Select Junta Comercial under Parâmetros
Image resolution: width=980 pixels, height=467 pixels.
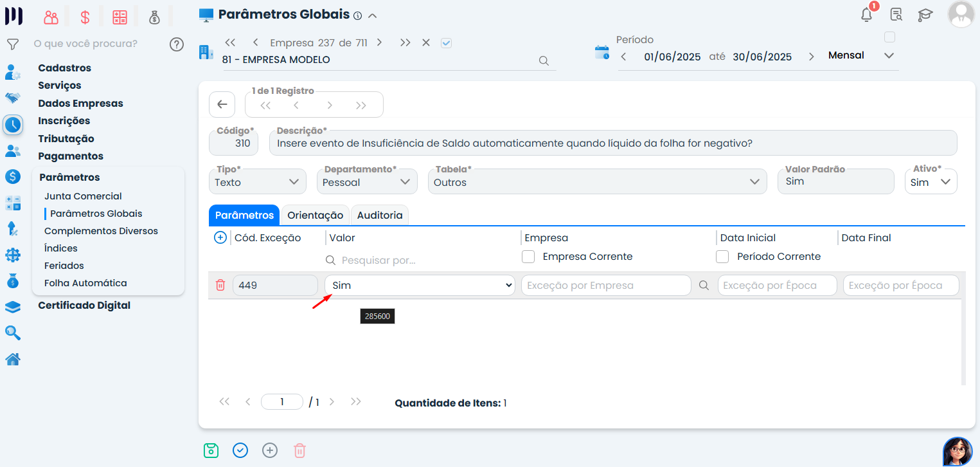pyautogui.click(x=83, y=196)
